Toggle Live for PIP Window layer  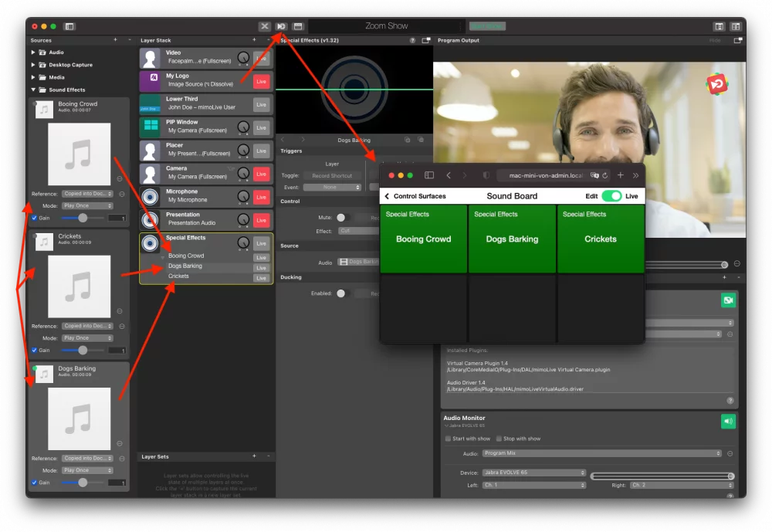coord(262,127)
